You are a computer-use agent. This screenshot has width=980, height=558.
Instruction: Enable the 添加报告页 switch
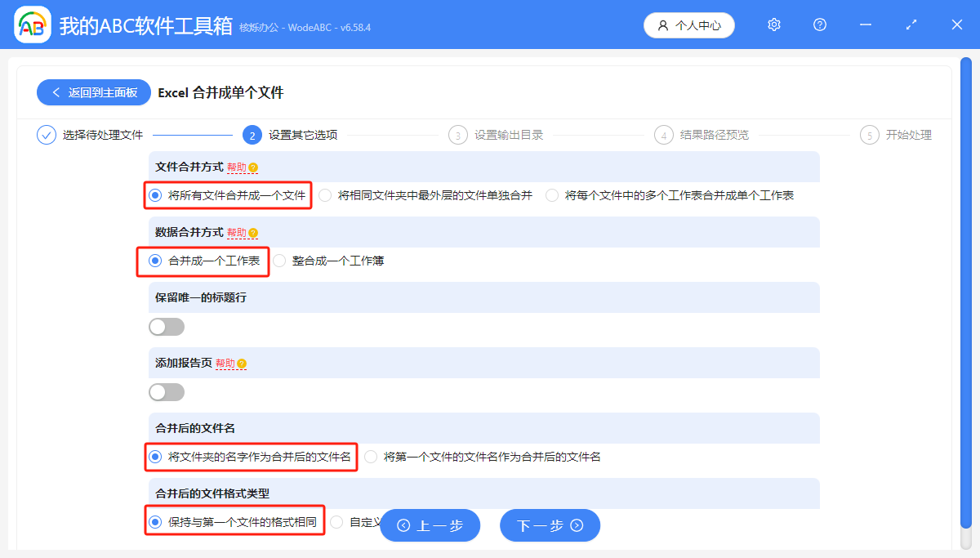167,391
